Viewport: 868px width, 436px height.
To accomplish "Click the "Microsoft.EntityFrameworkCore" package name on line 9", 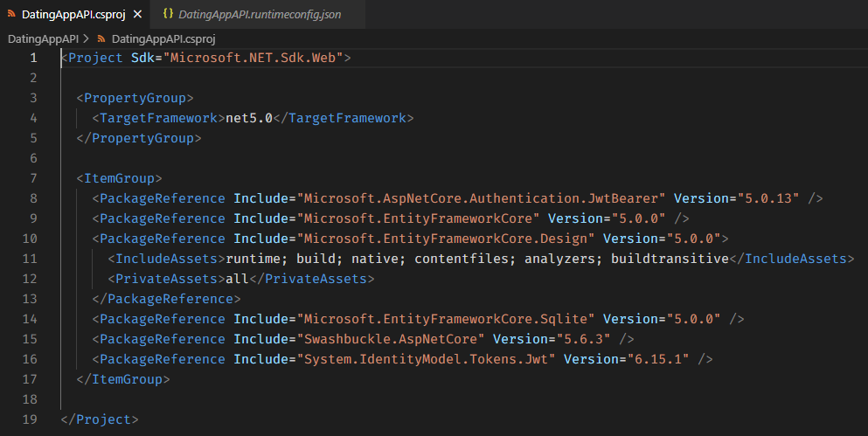I will 418,218.
